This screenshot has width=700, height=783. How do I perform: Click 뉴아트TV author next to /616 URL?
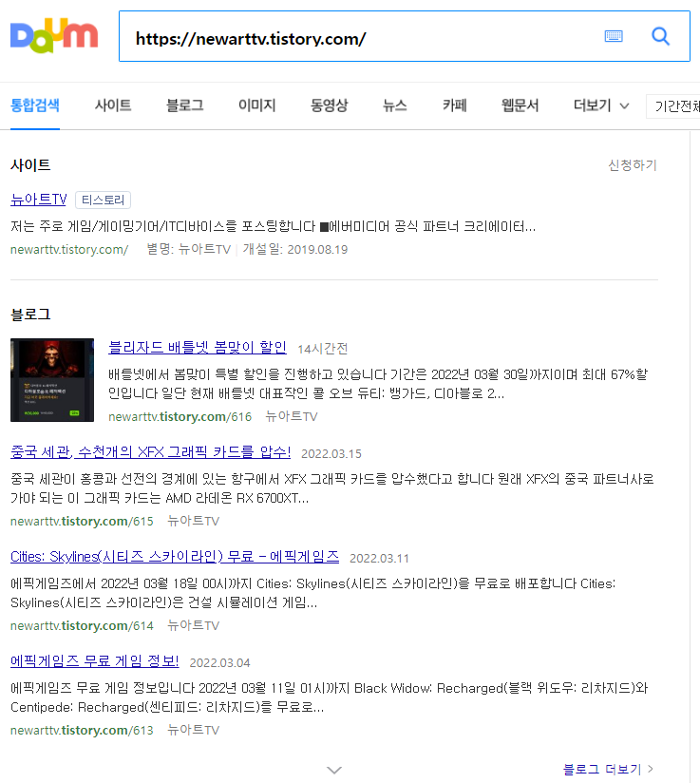(292, 416)
